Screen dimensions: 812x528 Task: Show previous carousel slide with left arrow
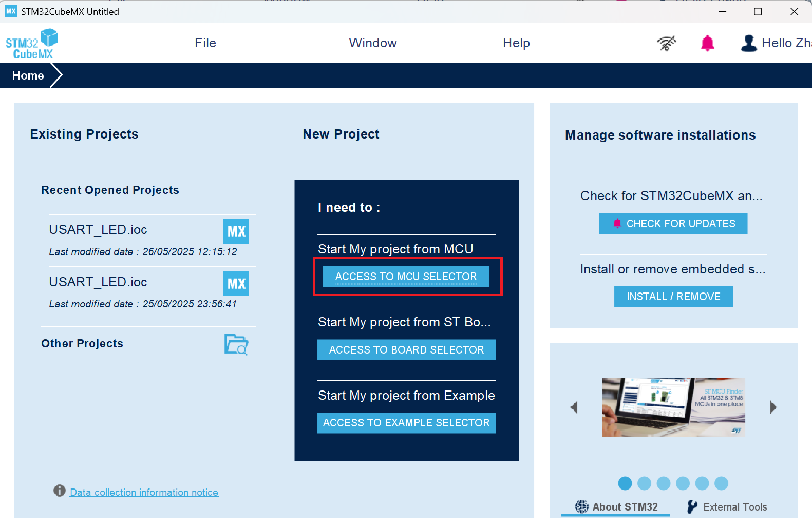[574, 407]
